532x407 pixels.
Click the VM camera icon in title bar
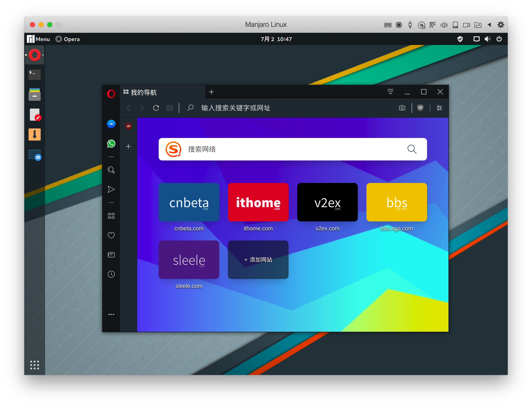coord(467,25)
